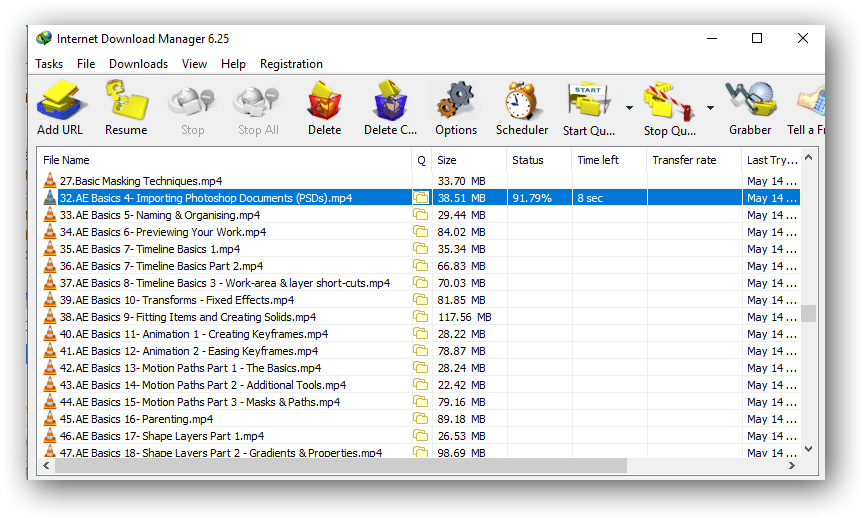
Task: Select 47.AE Basics 18- Shape Layers Part 2 file
Action: [221, 452]
